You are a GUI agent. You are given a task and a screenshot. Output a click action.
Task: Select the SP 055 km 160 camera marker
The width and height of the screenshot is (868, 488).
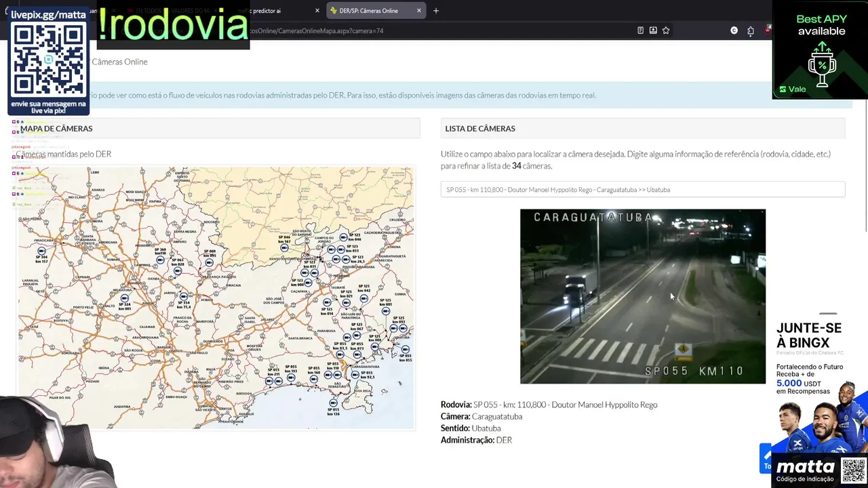coord(314,379)
